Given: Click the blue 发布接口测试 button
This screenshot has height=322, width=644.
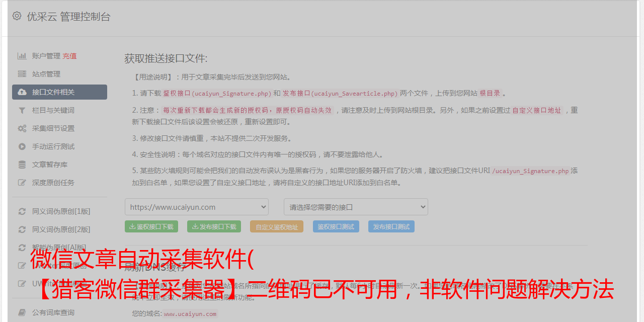Looking at the screenshot, I should tap(391, 226).
